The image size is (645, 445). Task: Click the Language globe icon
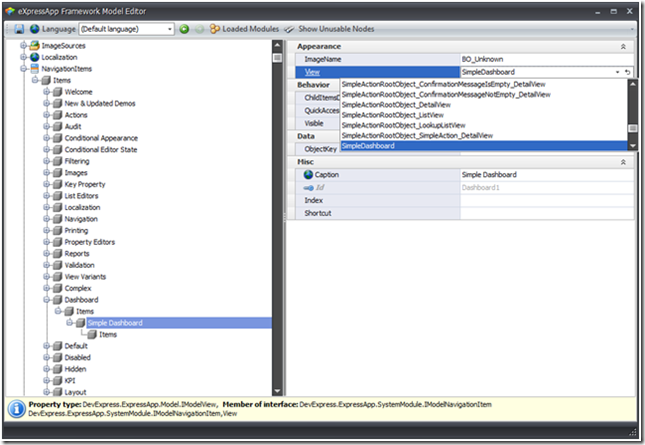pyautogui.click(x=35, y=29)
